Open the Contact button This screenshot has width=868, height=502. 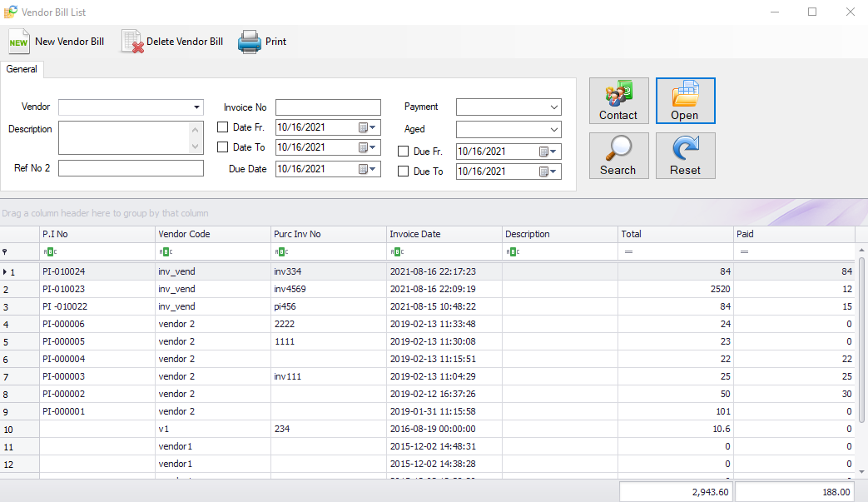coord(619,101)
